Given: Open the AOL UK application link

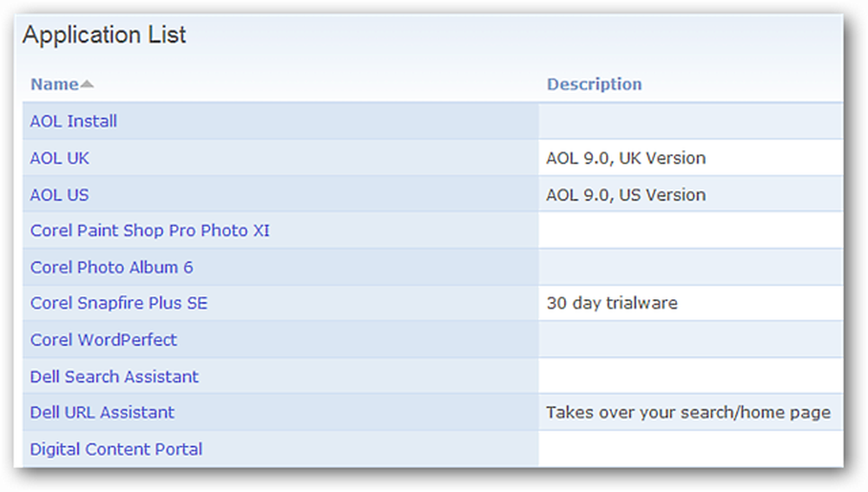Looking at the screenshot, I should point(59,158).
